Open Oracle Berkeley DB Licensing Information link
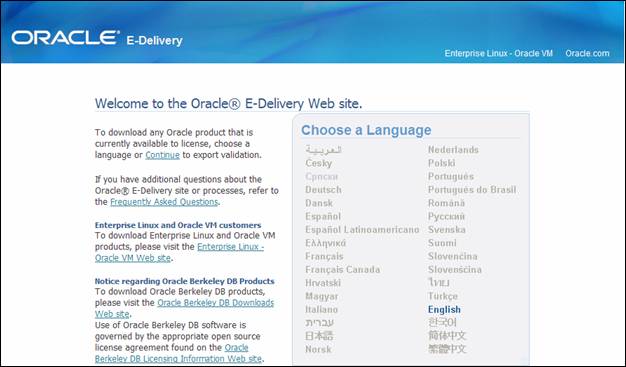 (178, 353)
